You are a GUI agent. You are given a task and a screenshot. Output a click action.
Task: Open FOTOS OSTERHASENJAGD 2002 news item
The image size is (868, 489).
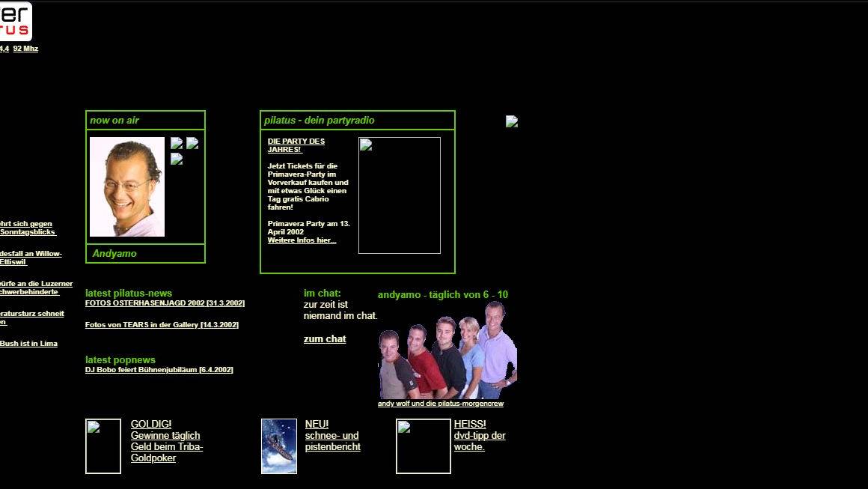165,303
